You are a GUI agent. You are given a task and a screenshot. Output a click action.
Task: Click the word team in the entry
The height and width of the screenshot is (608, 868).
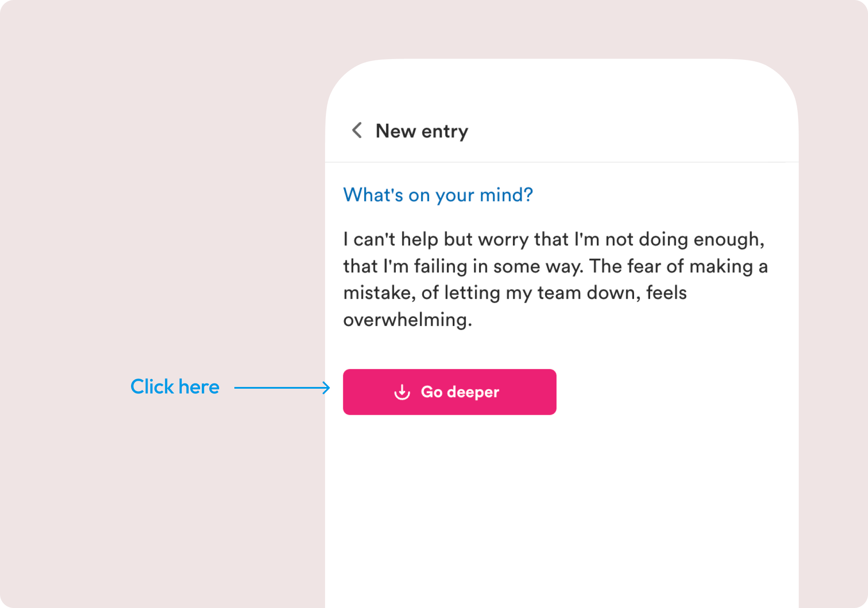(559, 293)
